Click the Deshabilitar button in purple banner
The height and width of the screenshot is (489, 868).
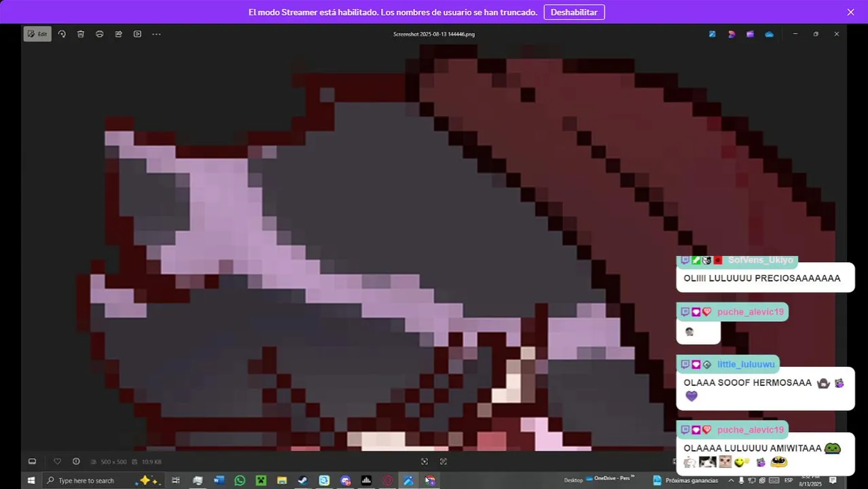(574, 12)
